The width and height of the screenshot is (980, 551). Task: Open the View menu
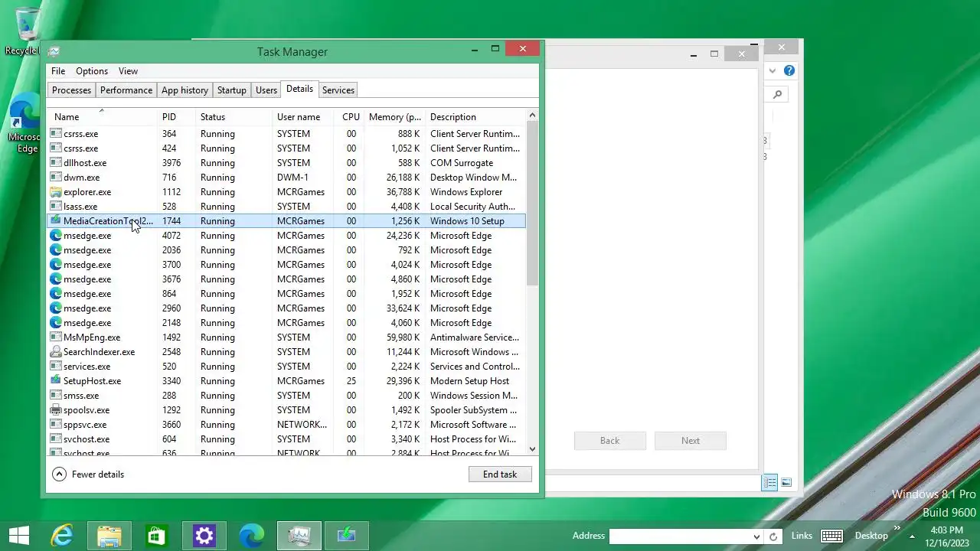tap(128, 71)
